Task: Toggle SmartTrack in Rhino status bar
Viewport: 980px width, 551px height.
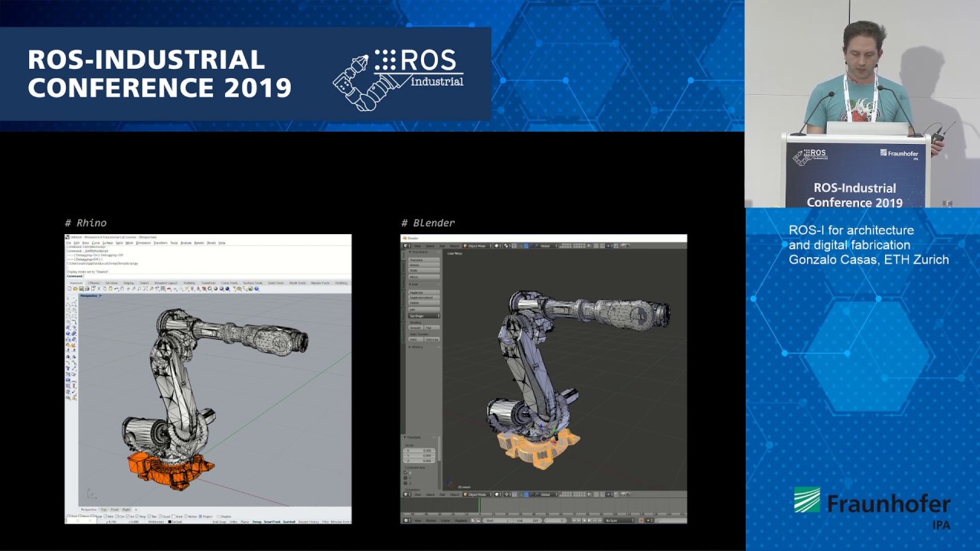Action: pyautogui.click(x=272, y=522)
